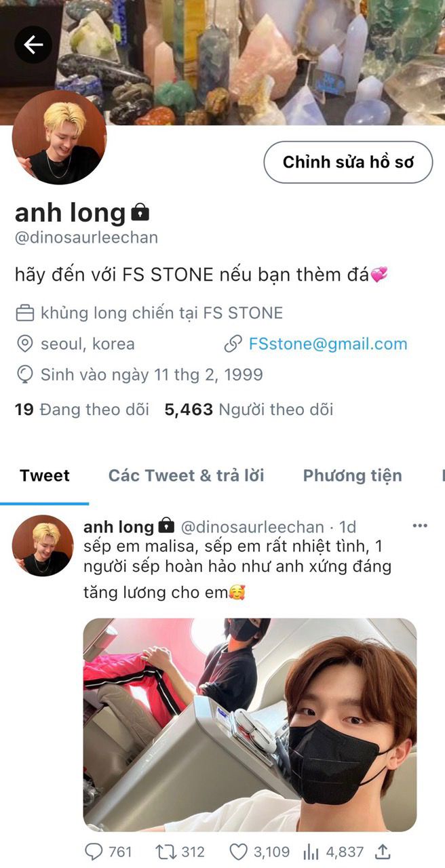Select the Tweet tab
Viewport: 445px width, 868px height.
click(x=45, y=475)
